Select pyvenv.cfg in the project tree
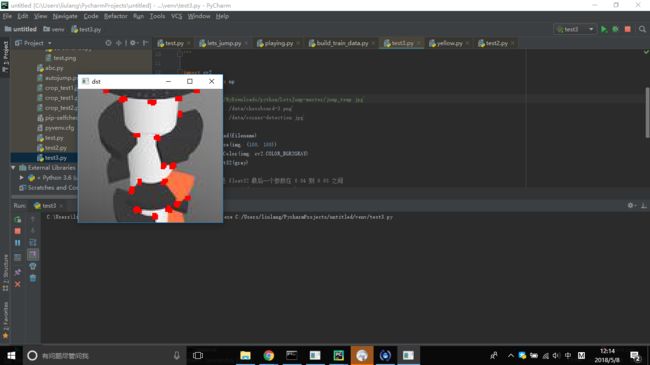The width and height of the screenshot is (650, 365). coord(56,128)
